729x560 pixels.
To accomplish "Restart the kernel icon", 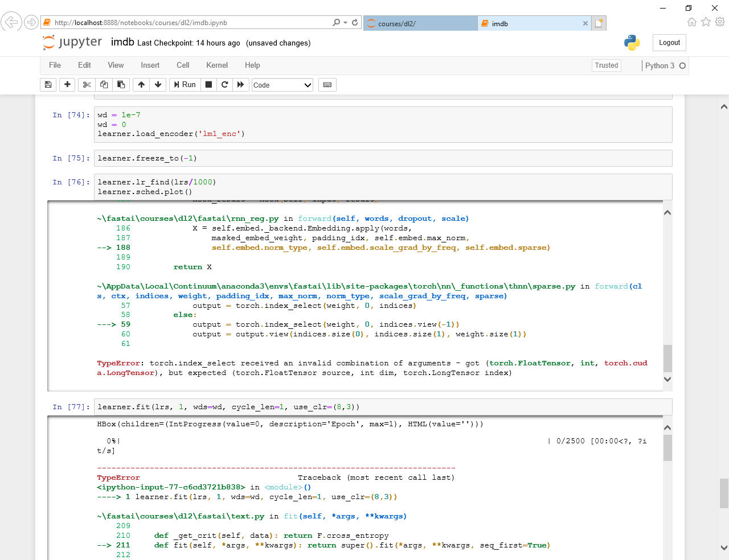I will click(x=224, y=85).
